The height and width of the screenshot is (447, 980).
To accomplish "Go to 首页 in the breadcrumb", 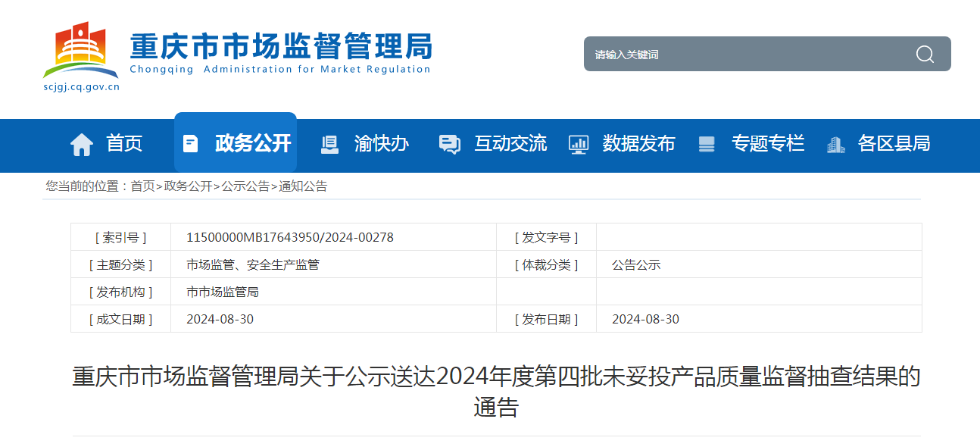I will (142, 186).
